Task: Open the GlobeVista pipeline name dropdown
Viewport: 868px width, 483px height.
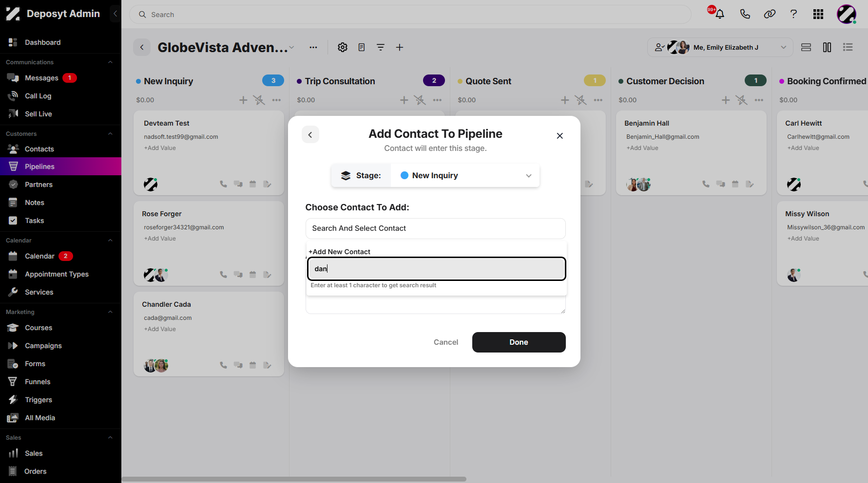Action: tap(291, 48)
